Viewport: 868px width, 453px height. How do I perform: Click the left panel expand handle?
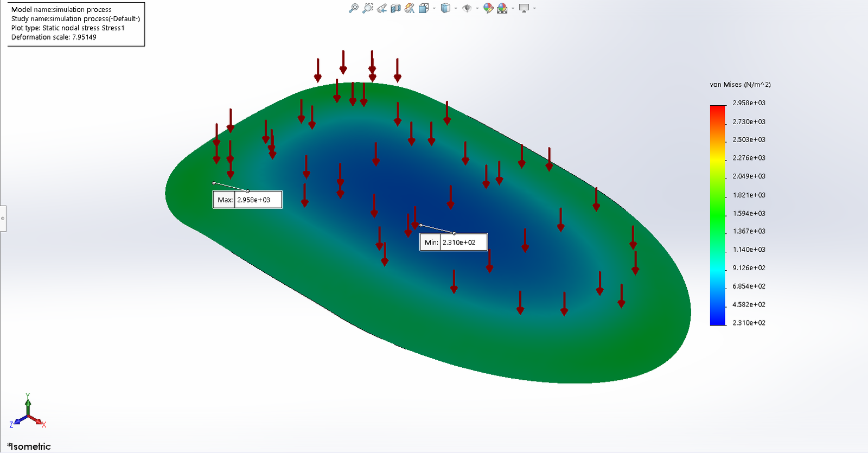(3, 219)
